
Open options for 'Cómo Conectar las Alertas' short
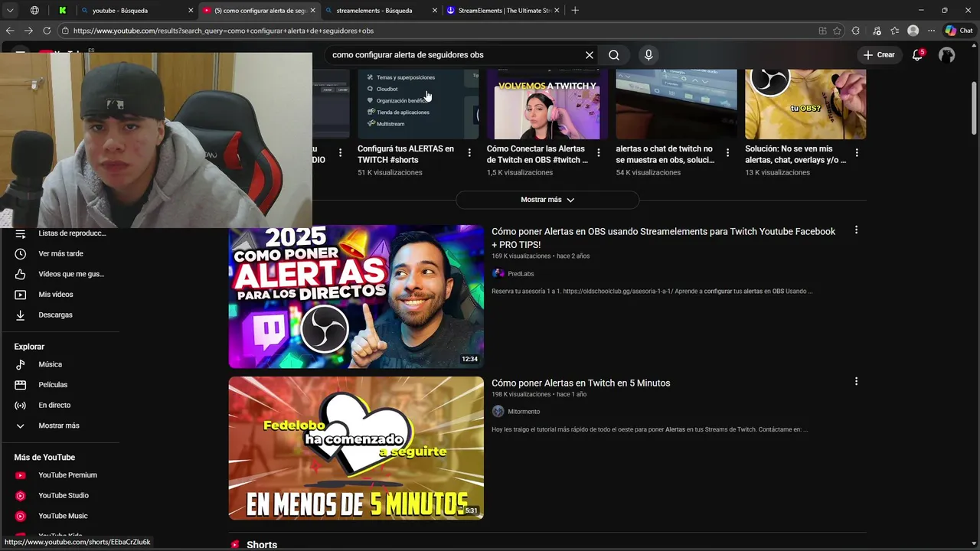(x=599, y=153)
